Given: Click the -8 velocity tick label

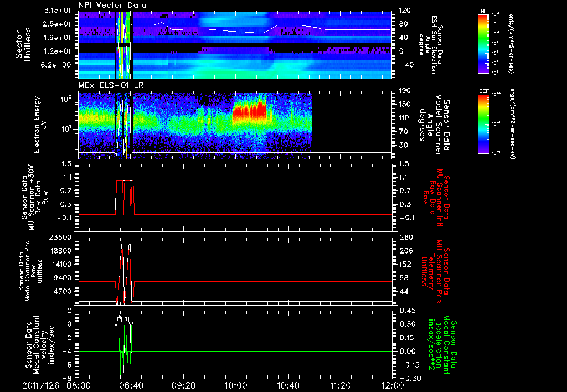Looking at the screenshot, I should (x=68, y=378).
